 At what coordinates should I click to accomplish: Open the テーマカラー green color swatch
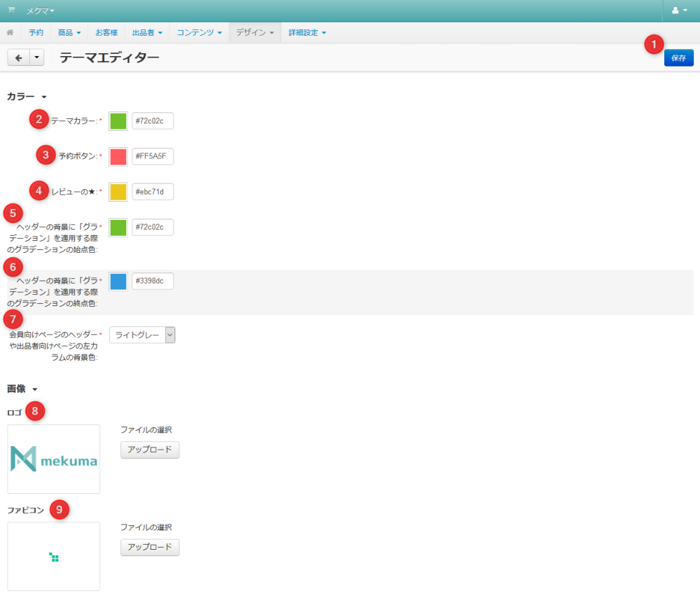coord(118,121)
